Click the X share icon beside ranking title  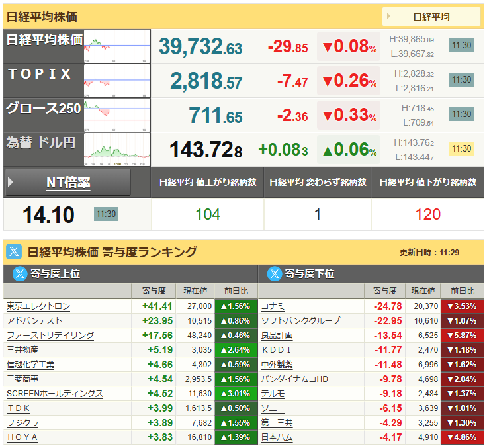14,251
